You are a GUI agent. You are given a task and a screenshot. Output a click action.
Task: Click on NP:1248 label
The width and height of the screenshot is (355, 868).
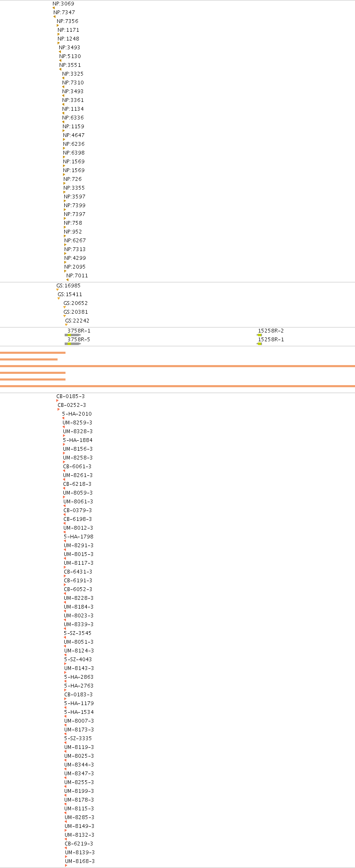[x=68, y=39]
